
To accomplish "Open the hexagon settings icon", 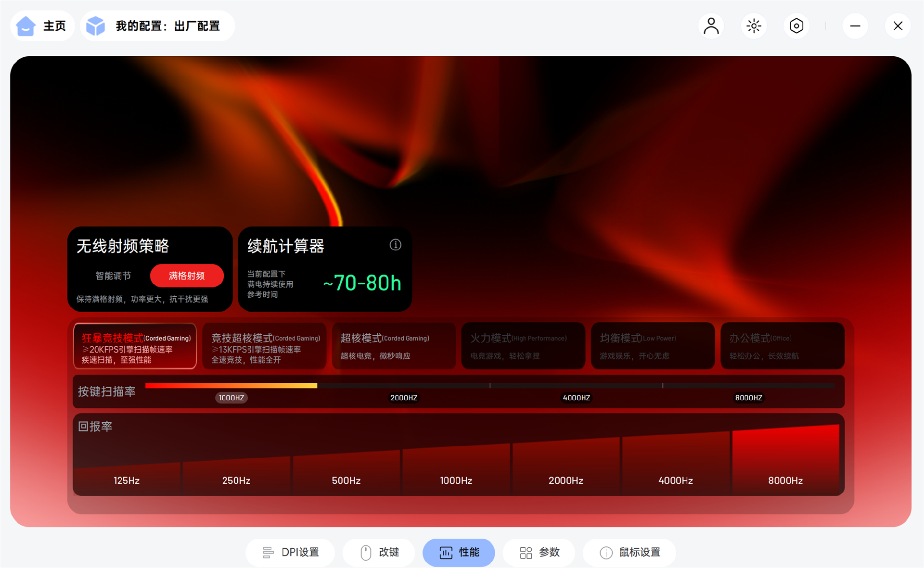I will 796,26.
